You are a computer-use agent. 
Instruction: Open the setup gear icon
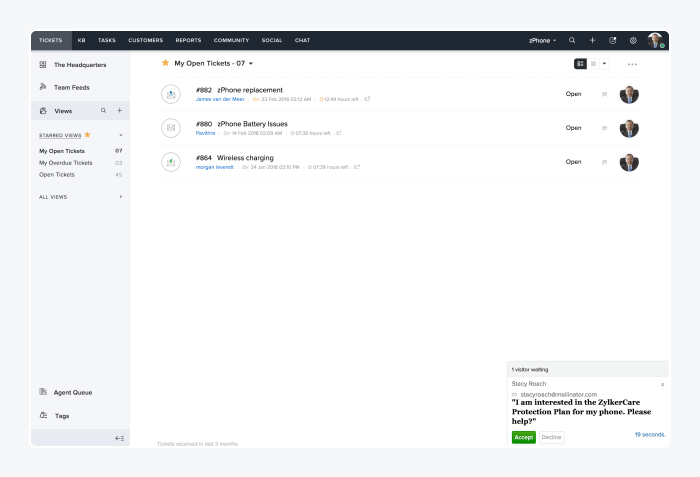633,40
